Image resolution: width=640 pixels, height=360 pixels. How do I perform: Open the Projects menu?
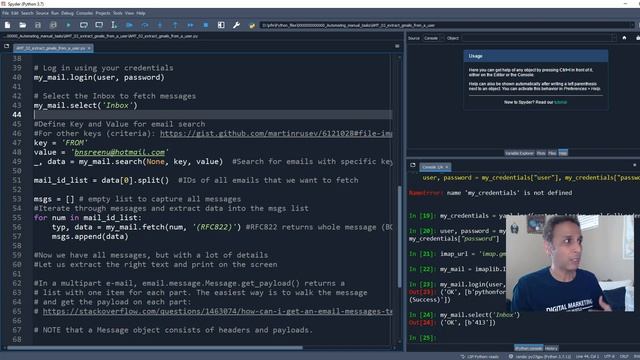[x=103, y=13]
